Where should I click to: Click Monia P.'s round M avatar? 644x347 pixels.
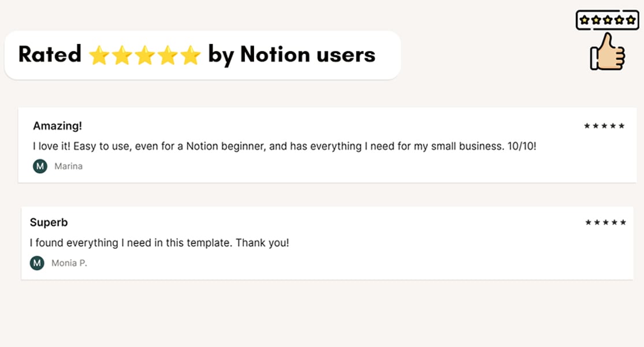click(x=37, y=263)
